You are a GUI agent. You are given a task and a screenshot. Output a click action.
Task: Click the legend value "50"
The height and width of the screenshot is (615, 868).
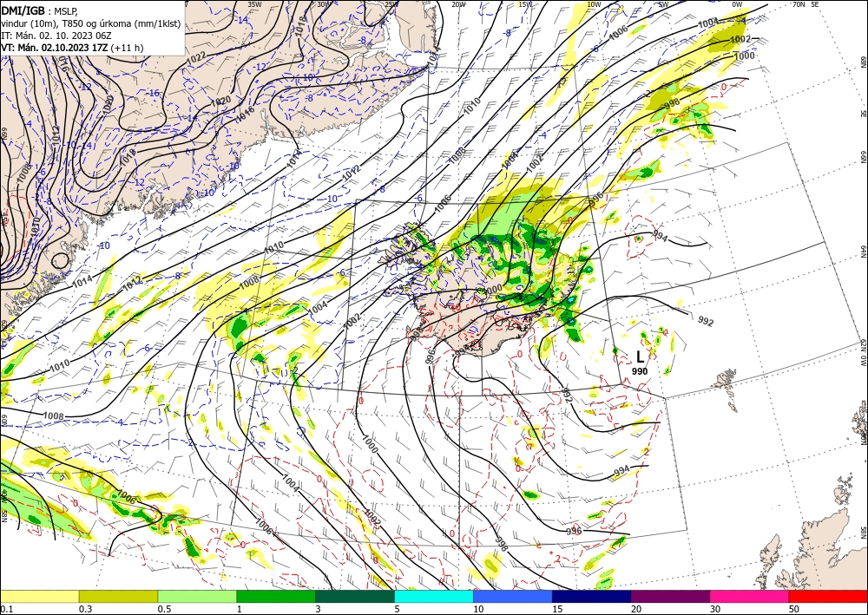tap(794, 609)
